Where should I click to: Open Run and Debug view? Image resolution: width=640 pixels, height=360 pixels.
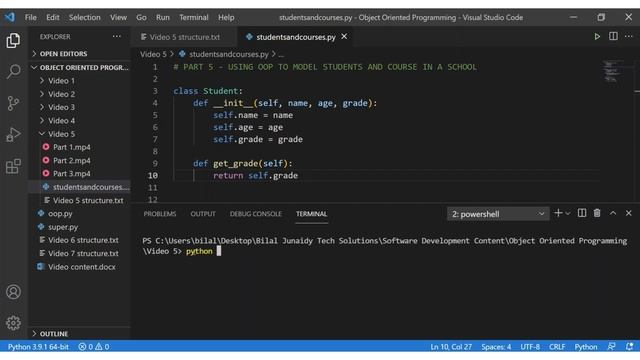tap(13, 134)
